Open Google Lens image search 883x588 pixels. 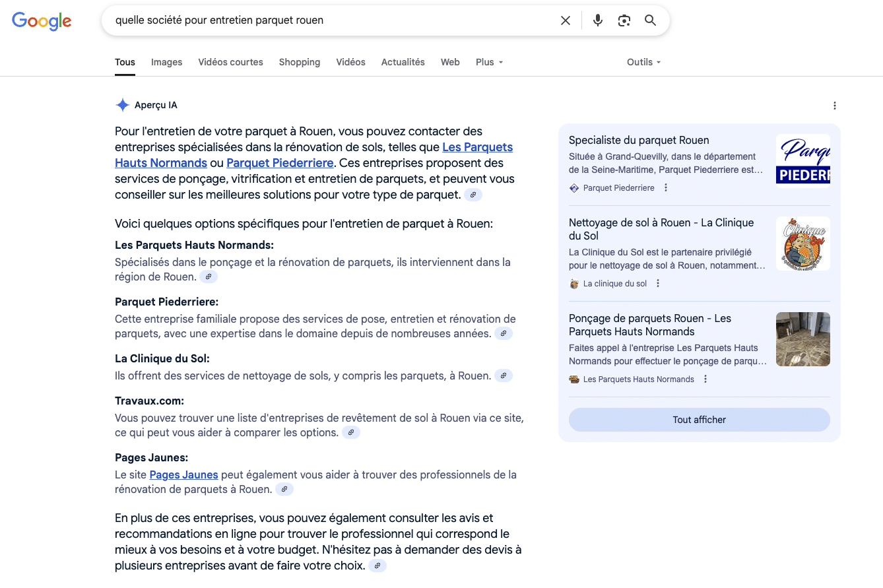[624, 20]
